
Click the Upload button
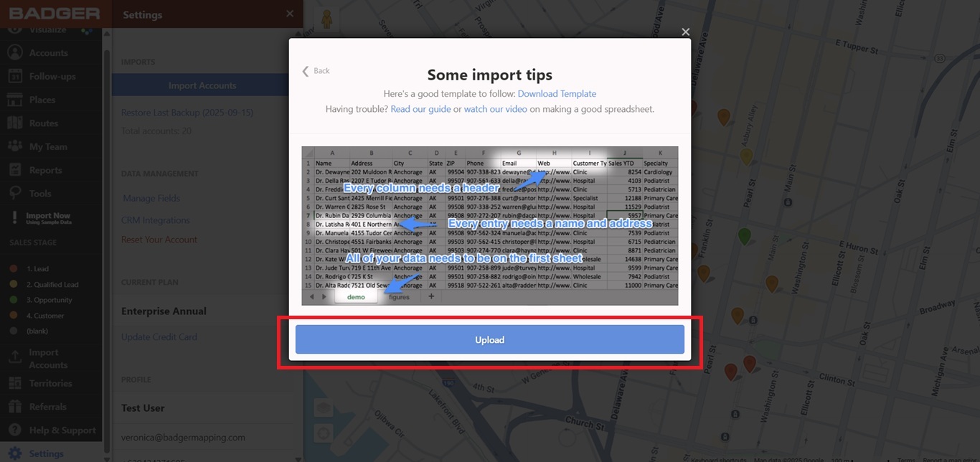click(x=489, y=339)
